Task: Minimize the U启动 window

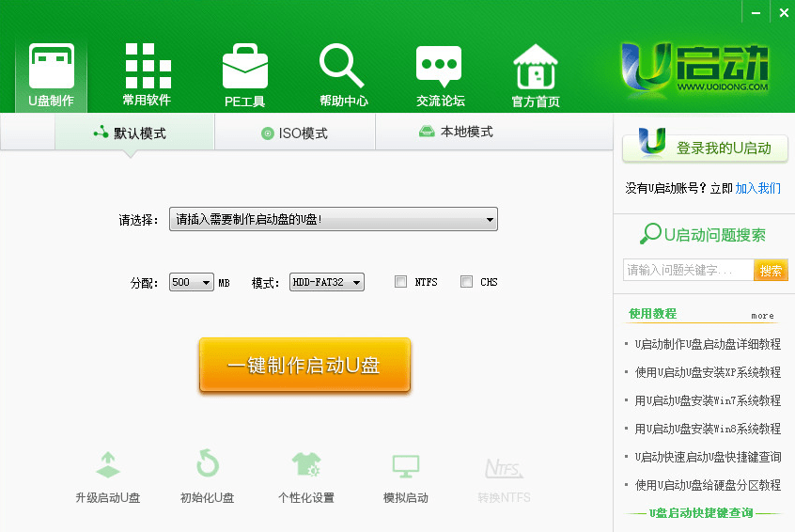Action: click(x=756, y=12)
